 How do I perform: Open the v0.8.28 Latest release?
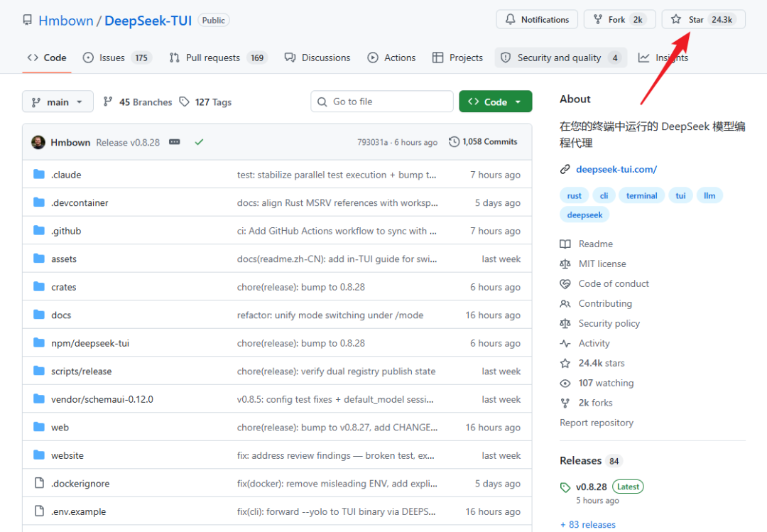602,487
